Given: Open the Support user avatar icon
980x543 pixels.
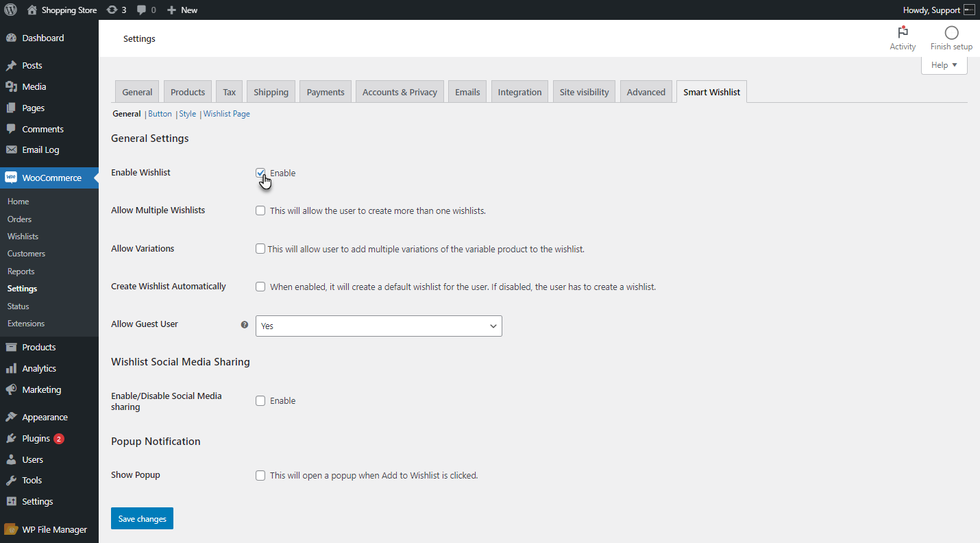Looking at the screenshot, I should coord(969,10).
